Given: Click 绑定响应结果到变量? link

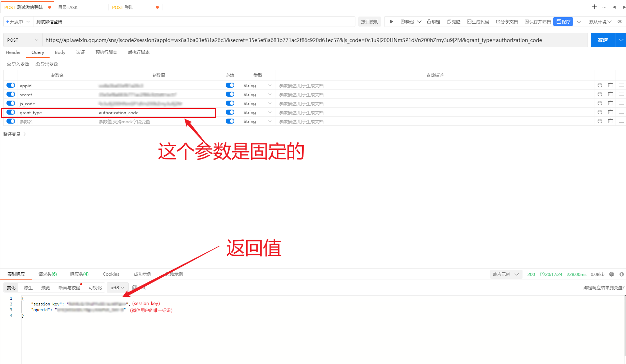Looking at the screenshot, I should click(x=604, y=287).
